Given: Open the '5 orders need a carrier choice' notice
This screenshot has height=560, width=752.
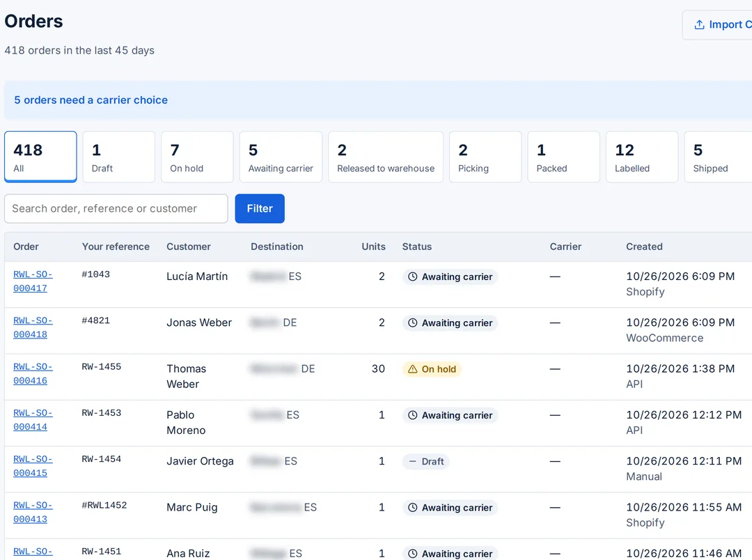Looking at the screenshot, I should 91,100.
